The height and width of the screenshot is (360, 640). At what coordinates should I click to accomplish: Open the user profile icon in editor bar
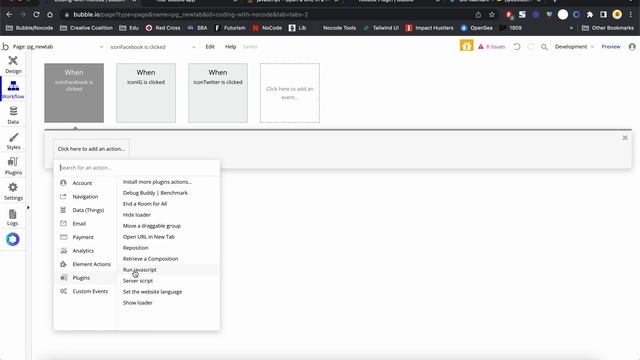point(632,47)
